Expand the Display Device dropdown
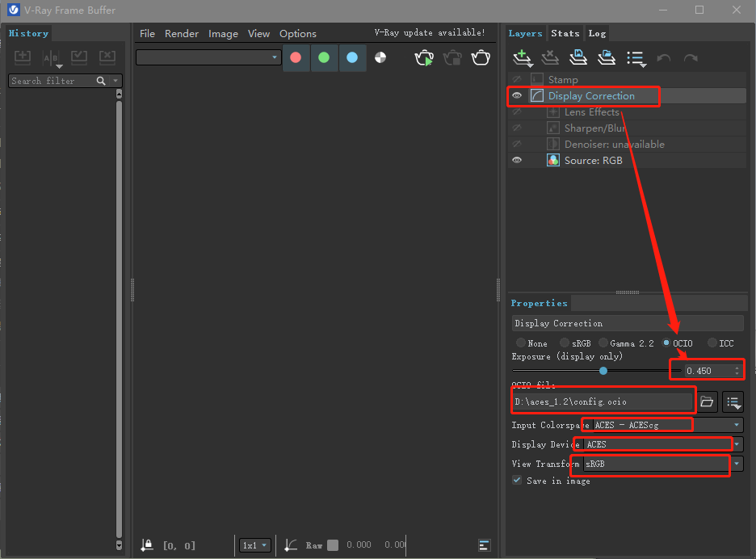Image resolution: width=756 pixels, height=559 pixels. point(737,444)
